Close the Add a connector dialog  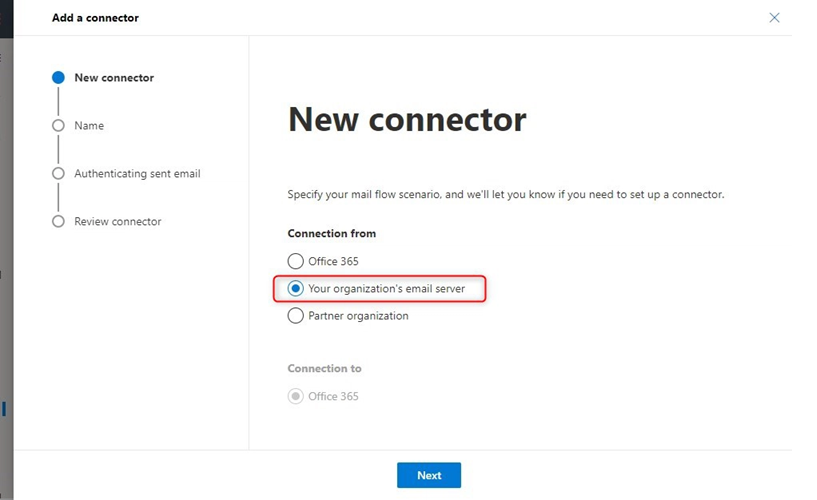[x=774, y=18]
